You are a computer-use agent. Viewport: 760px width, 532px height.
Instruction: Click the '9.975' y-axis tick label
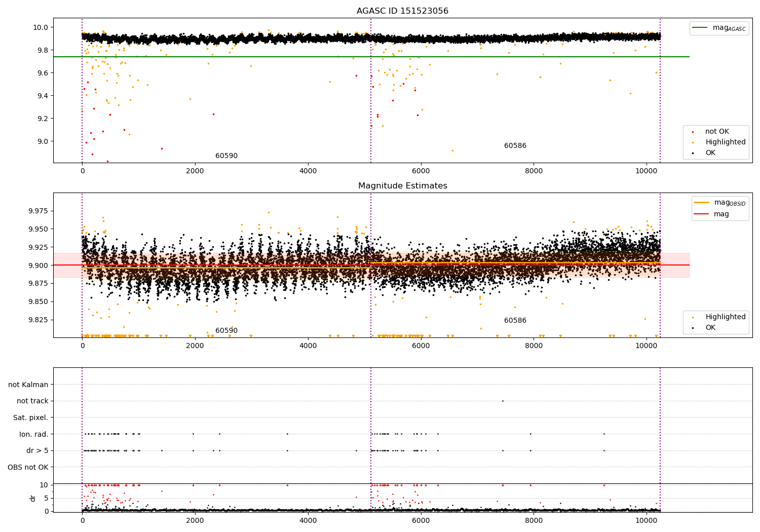coord(39,211)
